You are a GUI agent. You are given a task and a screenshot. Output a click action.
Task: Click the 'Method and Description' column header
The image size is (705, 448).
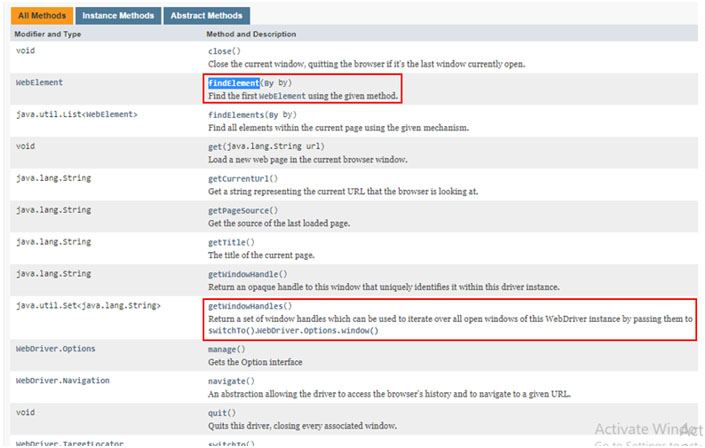[x=251, y=34]
